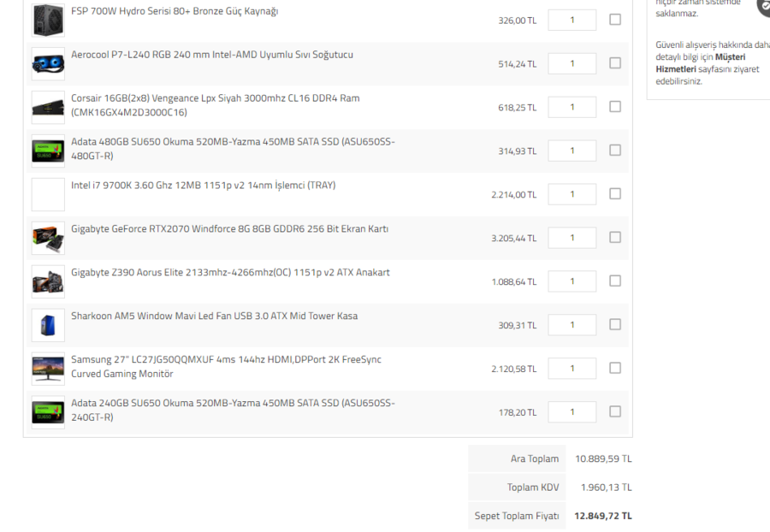Select the Intel i7 9700K row checkbox
770x532 pixels.
(x=615, y=194)
